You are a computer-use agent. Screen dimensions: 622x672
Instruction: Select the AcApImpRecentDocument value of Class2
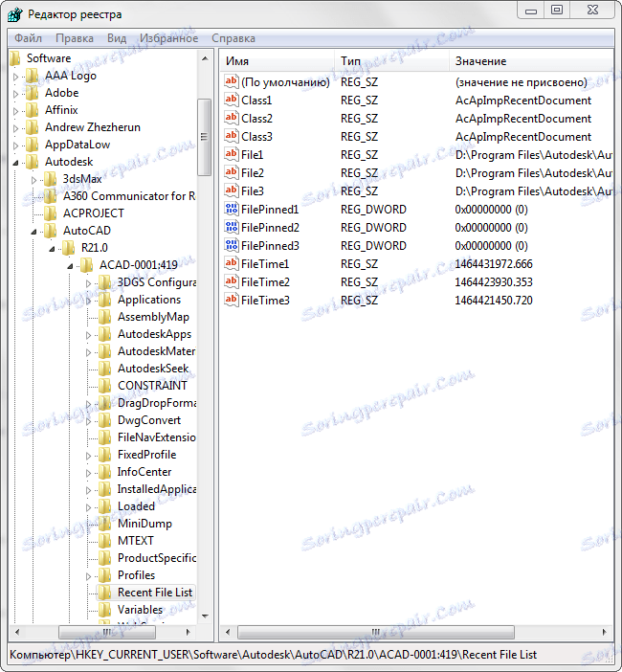point(523,119)
